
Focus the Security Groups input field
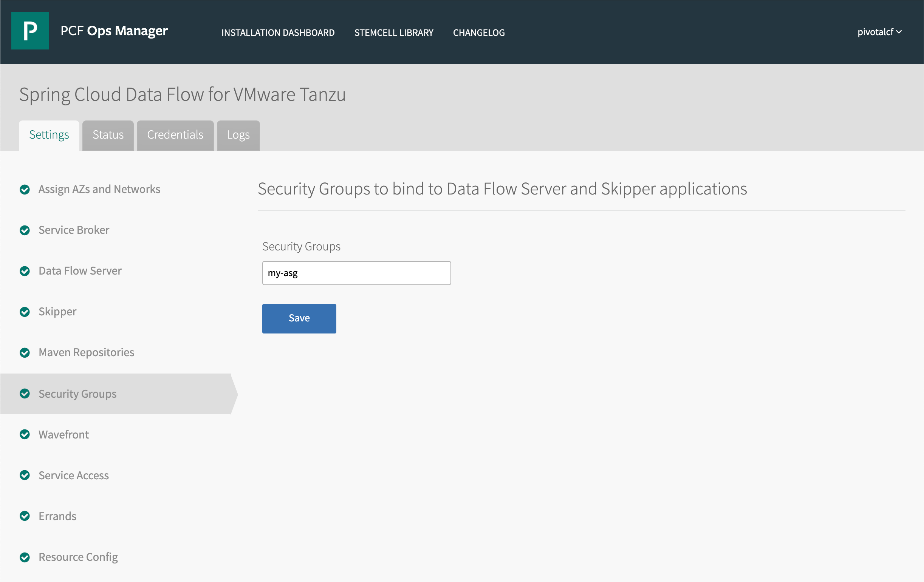(356, 273)
